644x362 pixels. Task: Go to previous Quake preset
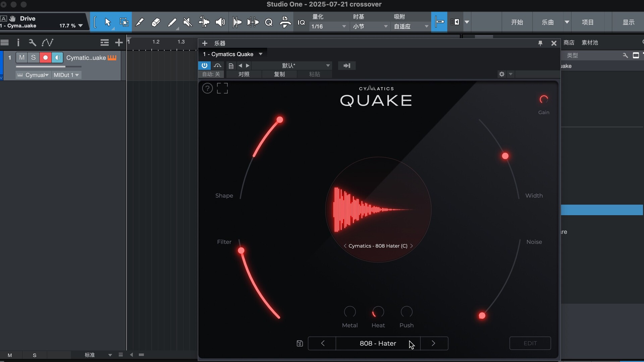tap(322, 343)
